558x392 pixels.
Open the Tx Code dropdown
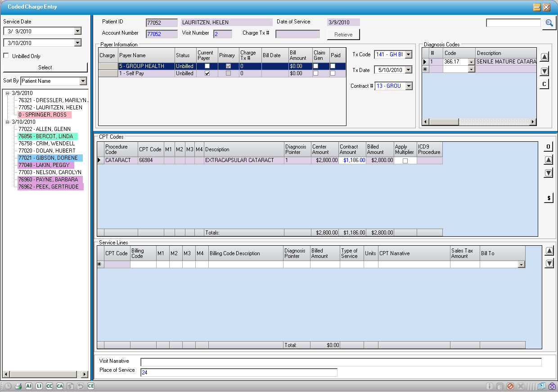click(x=409, y=54)
